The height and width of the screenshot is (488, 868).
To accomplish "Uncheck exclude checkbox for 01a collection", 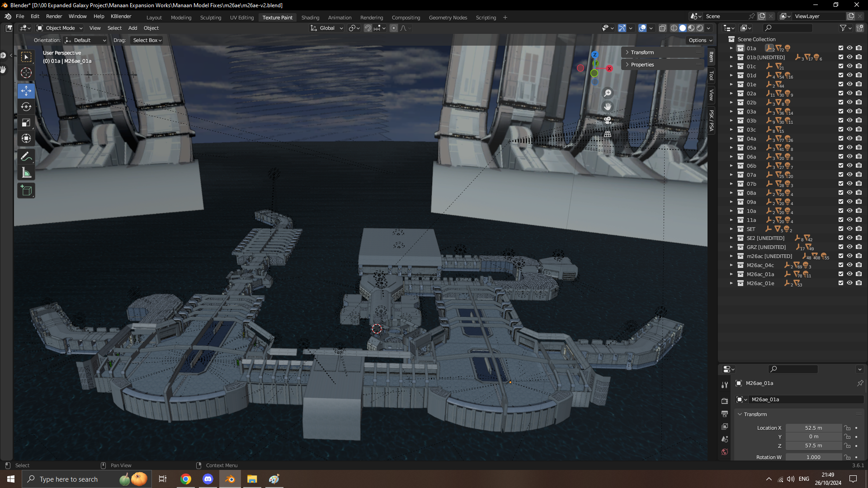I will click(841, 48).
